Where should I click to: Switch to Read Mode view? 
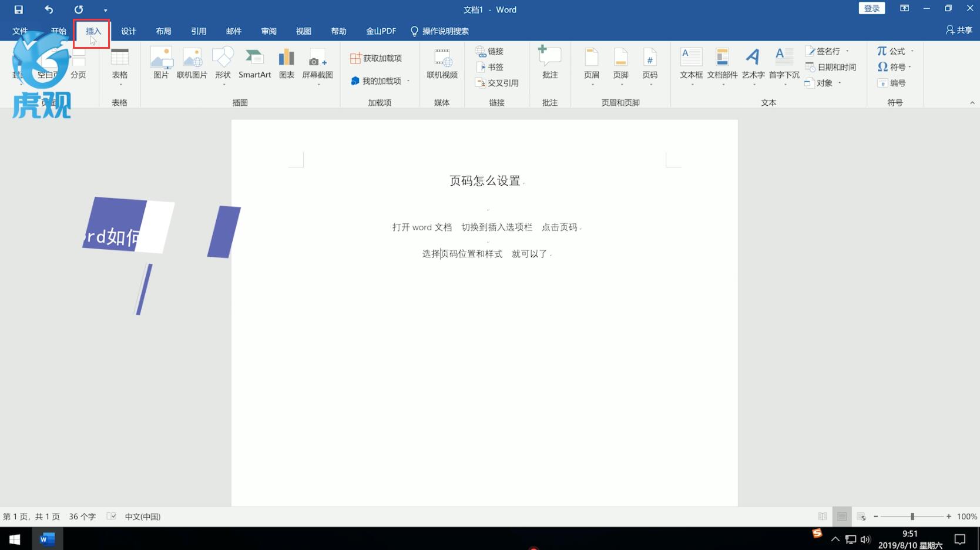coord(823,517)
